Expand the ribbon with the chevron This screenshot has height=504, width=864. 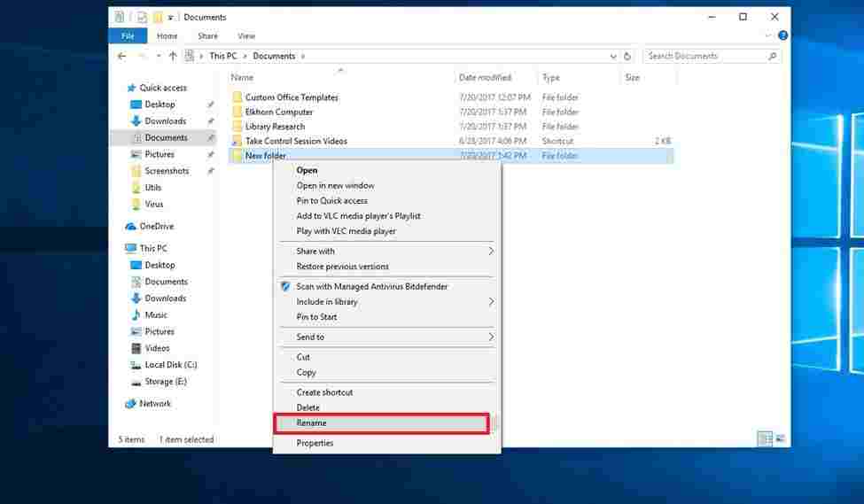point(768,35)
